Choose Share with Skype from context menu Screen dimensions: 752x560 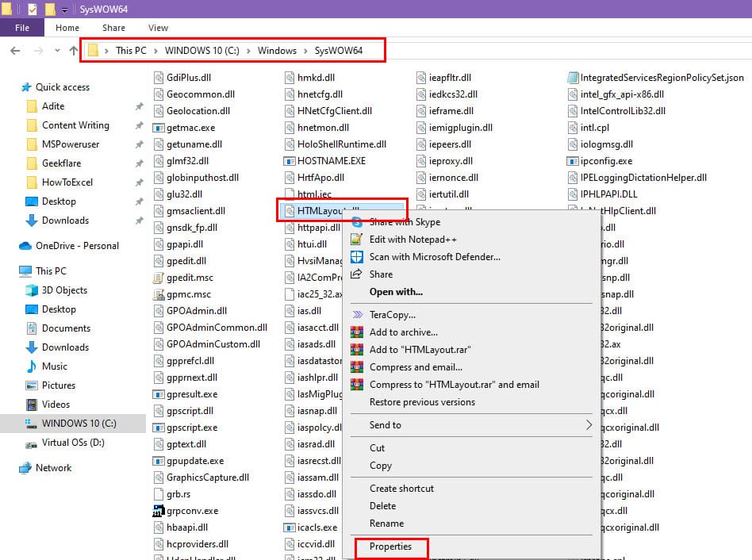click(x=405, y=222)
